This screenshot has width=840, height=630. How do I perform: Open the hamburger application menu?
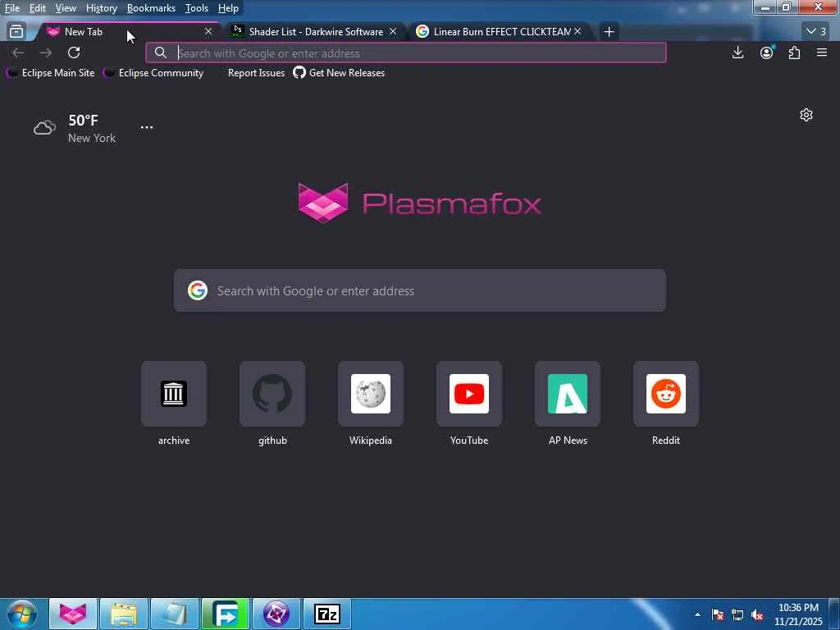822,52
